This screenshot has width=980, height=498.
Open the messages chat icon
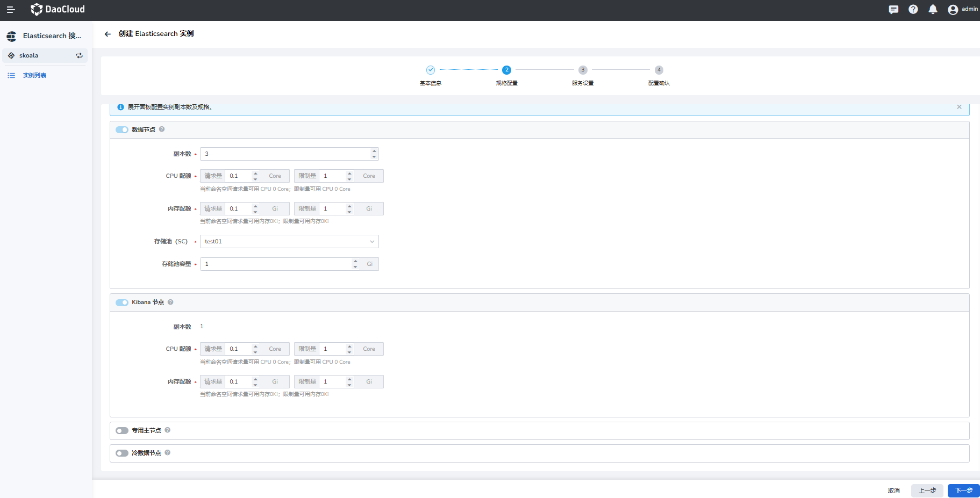point(893,10)
